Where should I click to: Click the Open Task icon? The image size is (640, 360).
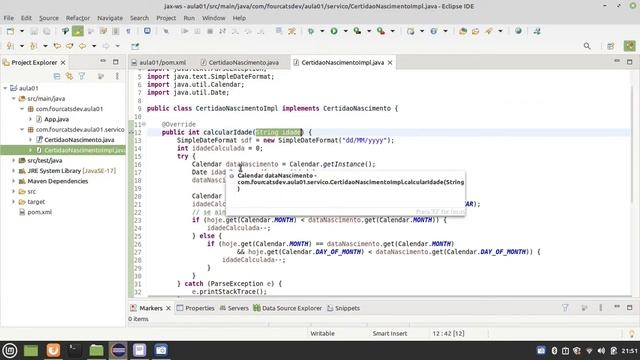[x=476, y=31]
